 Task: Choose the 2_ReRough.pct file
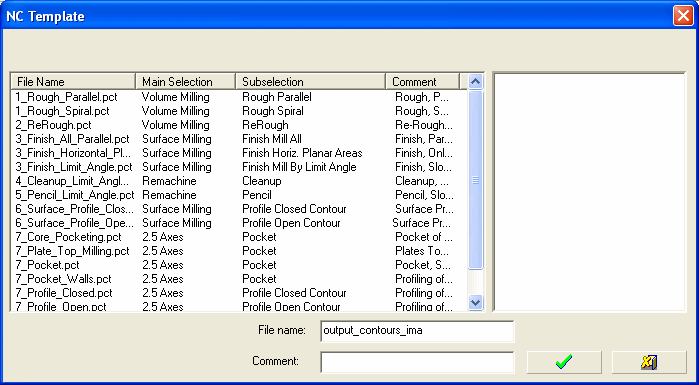pyautogui.click(x=239, y=125)
